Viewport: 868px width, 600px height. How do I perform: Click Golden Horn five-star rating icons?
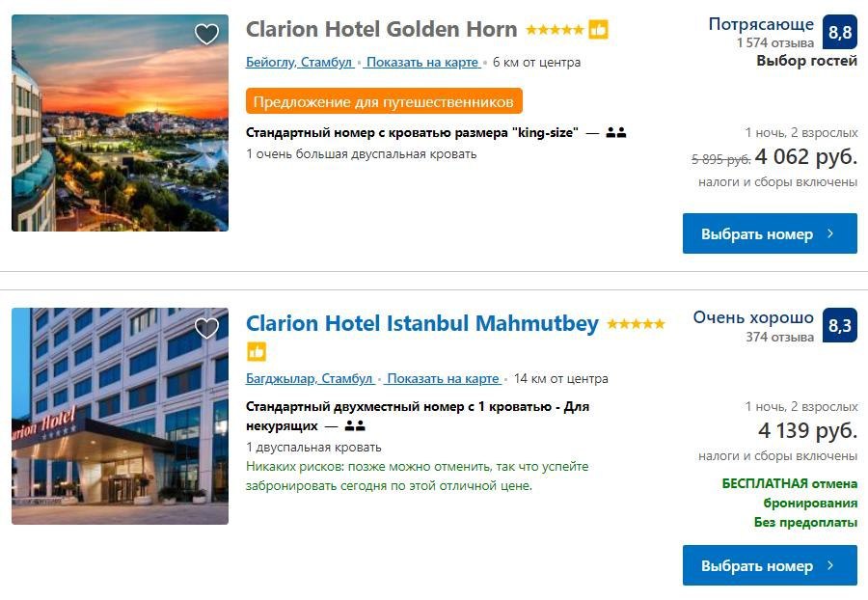[555, 30]
